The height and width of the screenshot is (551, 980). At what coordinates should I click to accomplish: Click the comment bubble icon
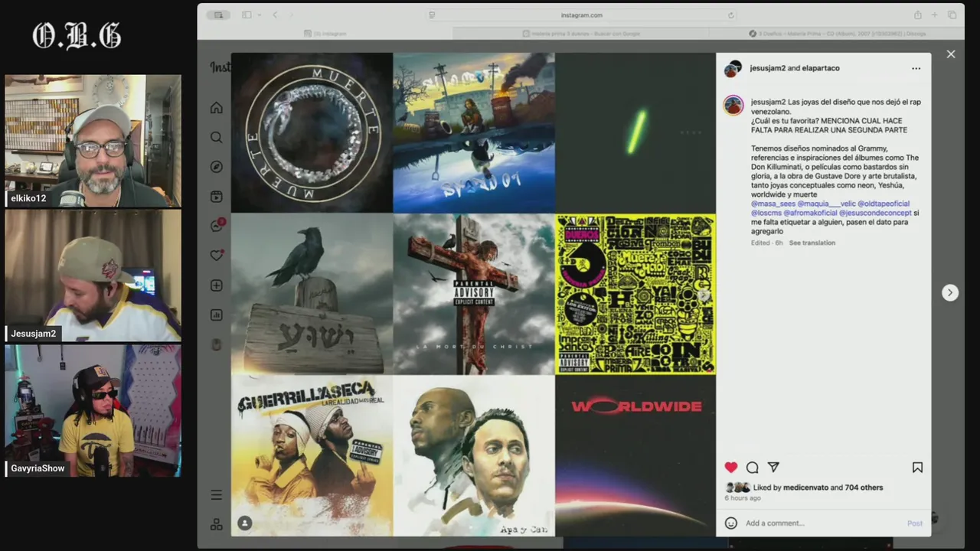(x=753, y=468)
